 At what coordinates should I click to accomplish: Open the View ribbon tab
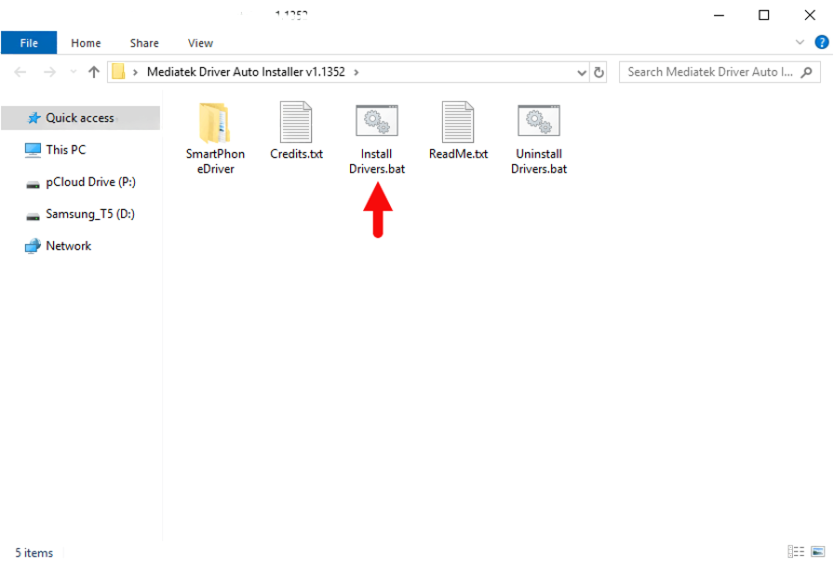pos(200,43)
